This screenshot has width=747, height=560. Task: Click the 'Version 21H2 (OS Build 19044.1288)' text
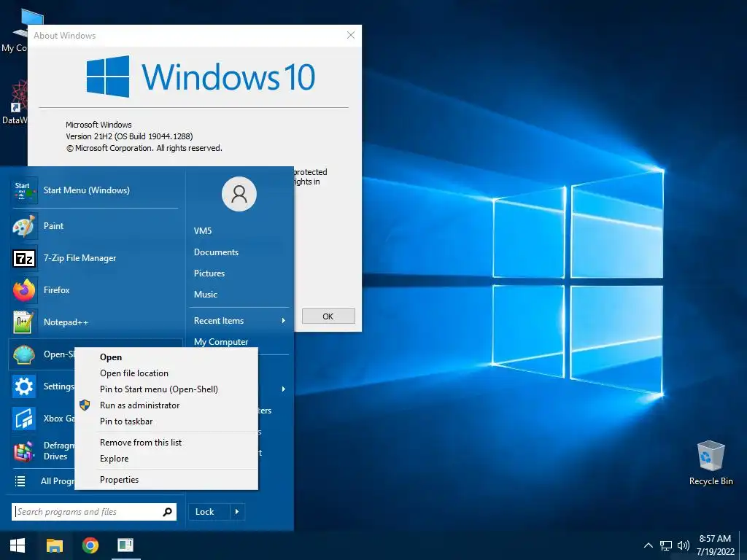[129, 136]
